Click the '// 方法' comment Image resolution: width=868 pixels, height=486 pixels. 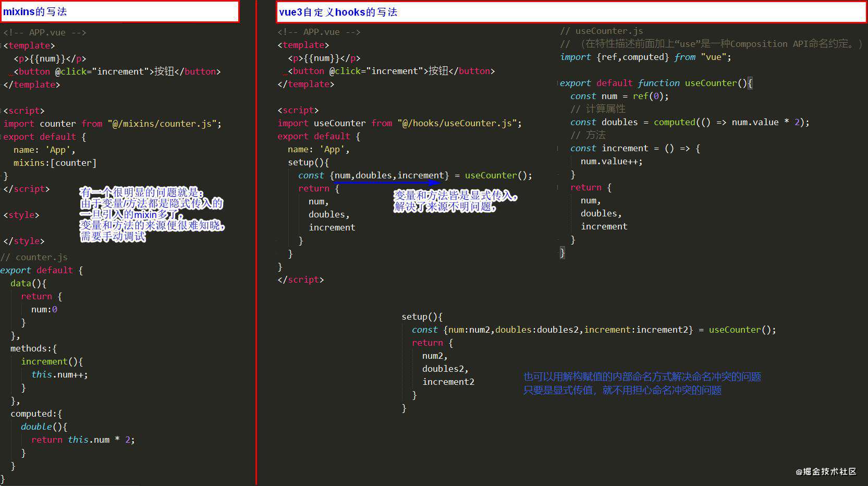click(x=588, y=135)
